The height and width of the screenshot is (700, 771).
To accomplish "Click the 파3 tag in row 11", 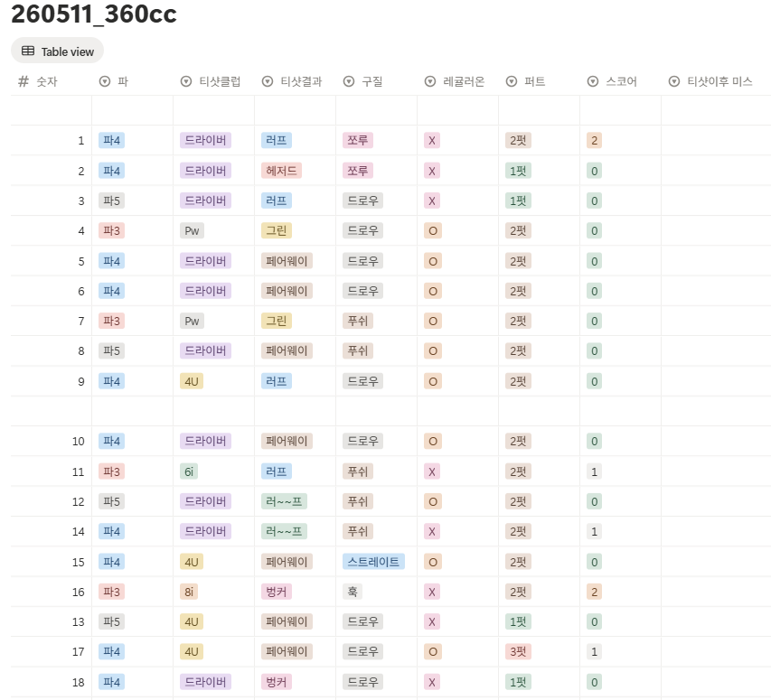I will point(111,471).
